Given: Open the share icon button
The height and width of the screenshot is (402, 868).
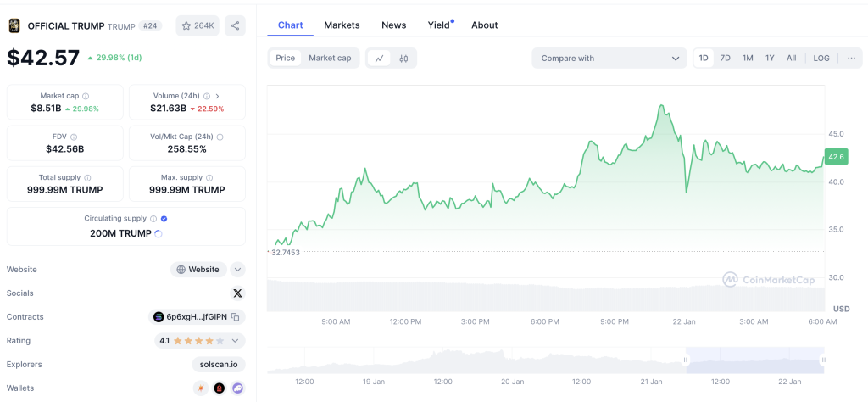Looking at the screenshot, I should tap(235, 25).
